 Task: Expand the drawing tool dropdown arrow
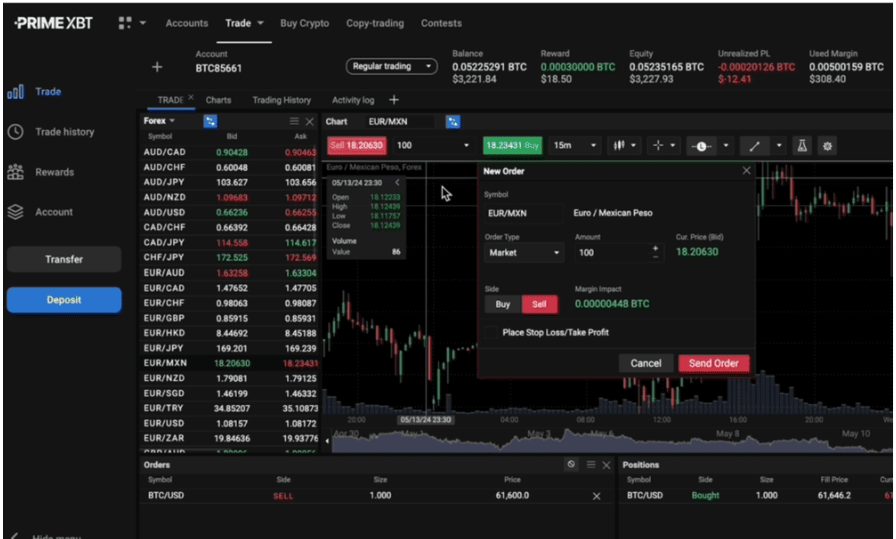click(x=779, y=146)
